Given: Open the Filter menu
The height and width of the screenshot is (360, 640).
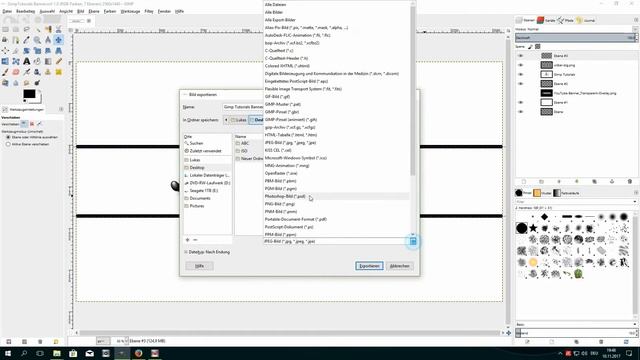Looking at the screenshot, I should click(149, 11).
